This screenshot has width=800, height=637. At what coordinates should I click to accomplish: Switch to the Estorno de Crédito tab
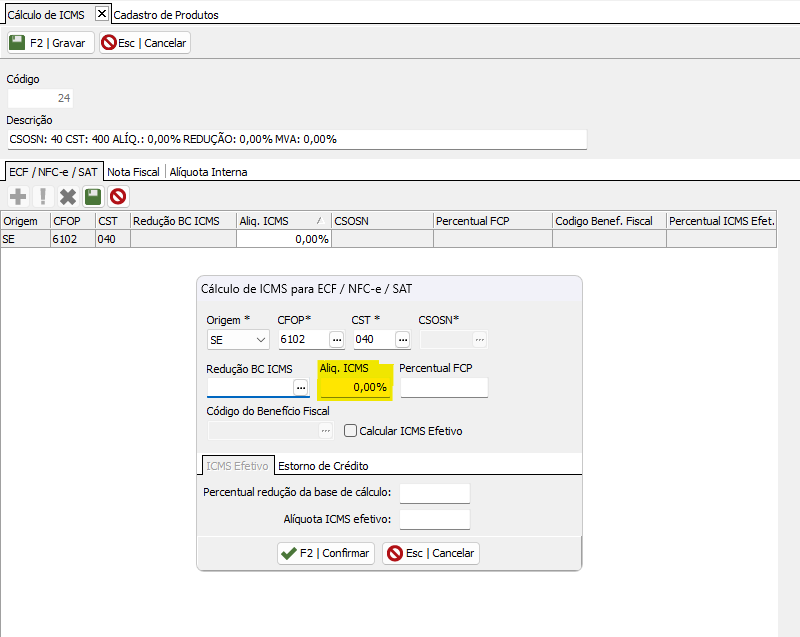point(323,466)
